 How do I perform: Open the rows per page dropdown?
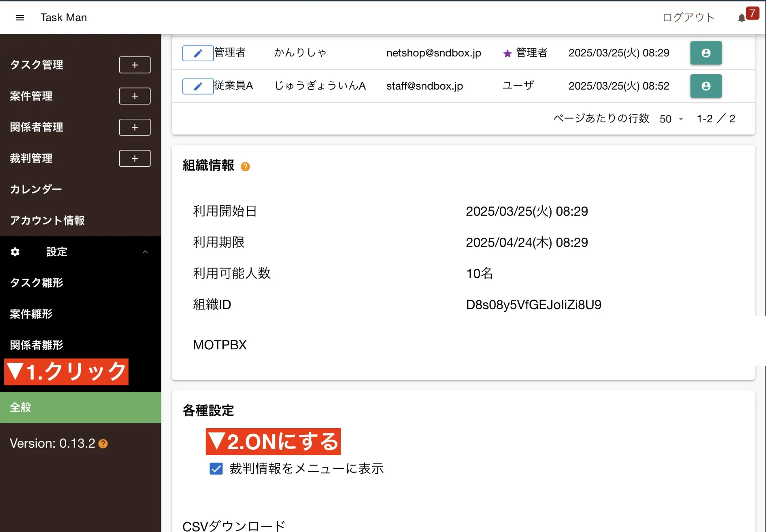(x=671, y=119)
